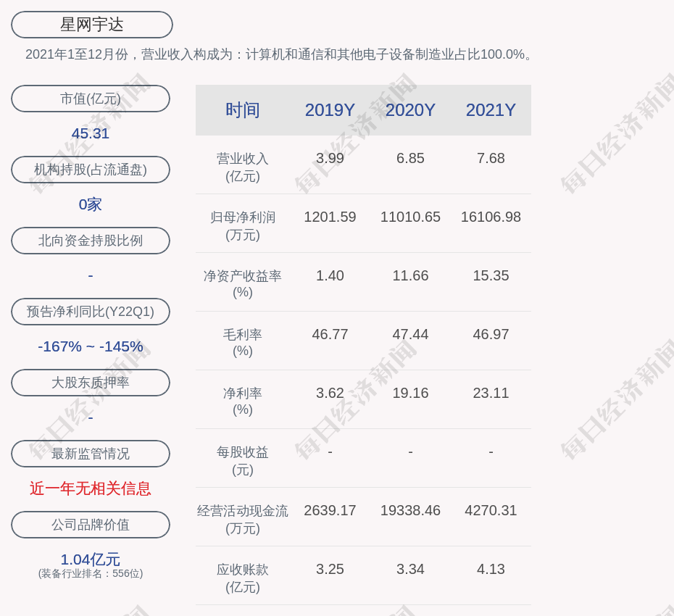
Task: Click the 装备行业排名：556位 note
Action: pos(91,573)
